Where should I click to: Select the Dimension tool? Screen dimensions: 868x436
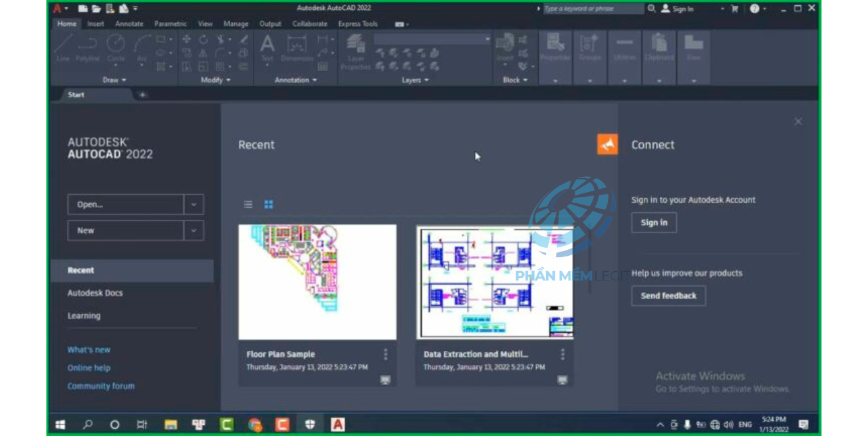(x=296, y=48)
